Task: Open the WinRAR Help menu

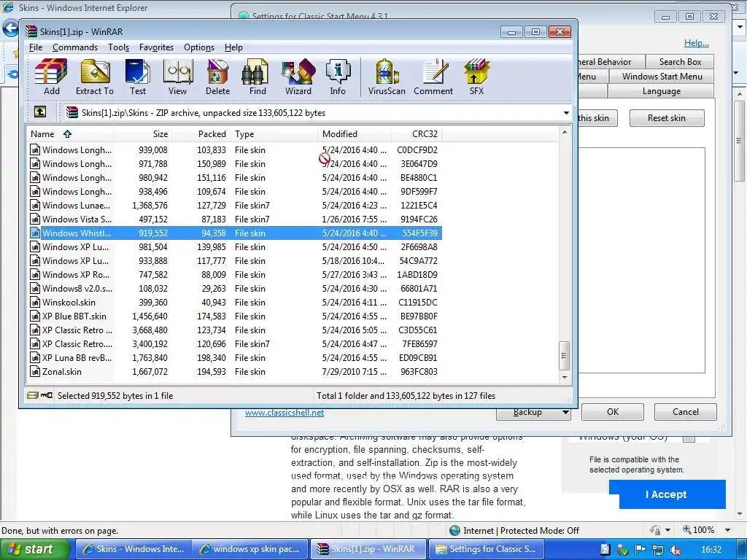Action: click(x=233, y=47)
